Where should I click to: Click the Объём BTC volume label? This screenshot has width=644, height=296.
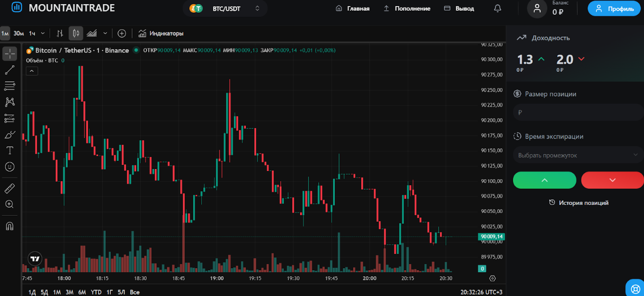pos(42,60)
